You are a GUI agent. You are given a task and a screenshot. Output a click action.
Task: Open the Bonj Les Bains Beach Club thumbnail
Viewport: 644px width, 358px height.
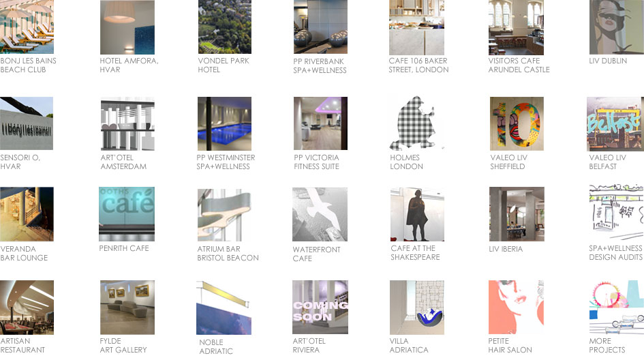pyautogui.click(x=27, y=27)
